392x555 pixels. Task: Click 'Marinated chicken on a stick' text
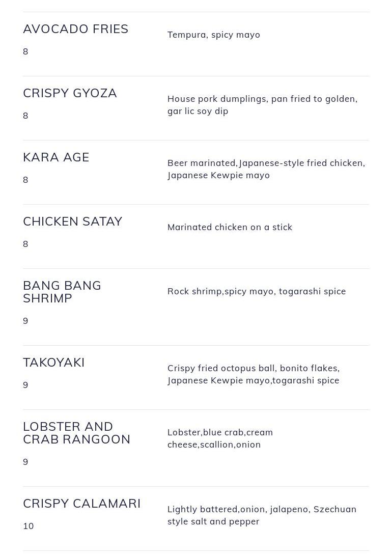coord(230,227)
